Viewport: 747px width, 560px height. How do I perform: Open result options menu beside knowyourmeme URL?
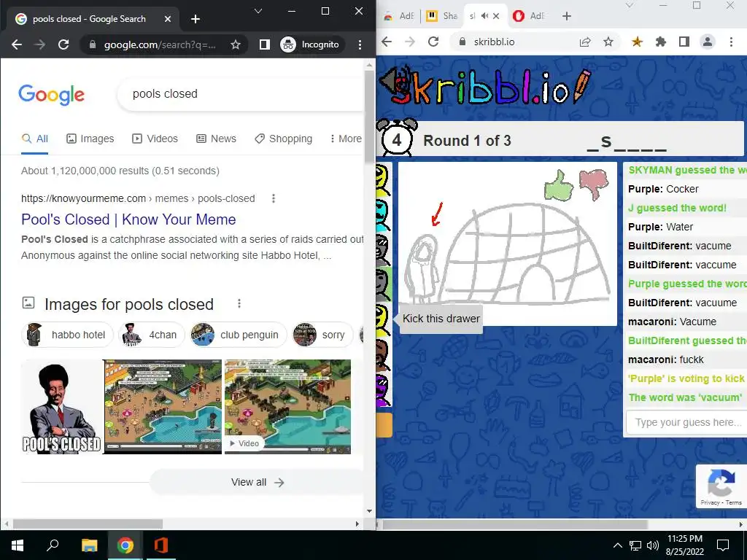(x=274, y=198)
